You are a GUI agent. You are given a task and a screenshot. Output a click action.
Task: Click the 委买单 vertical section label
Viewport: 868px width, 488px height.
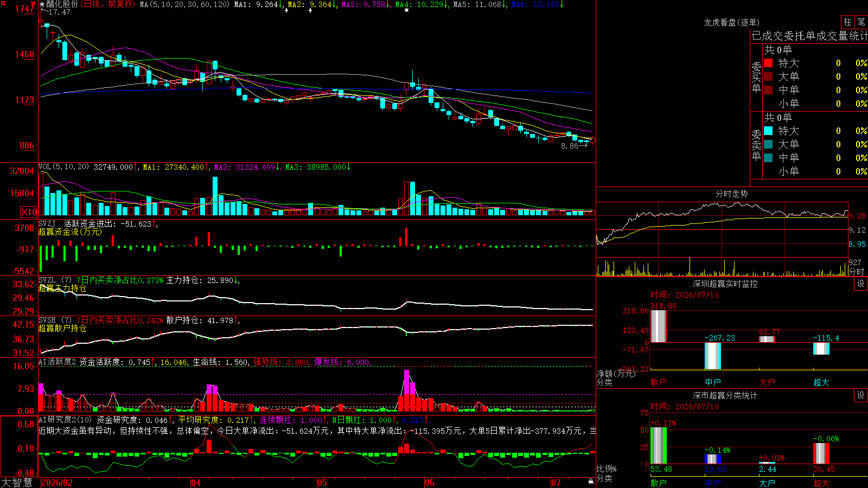pos(756,77)
